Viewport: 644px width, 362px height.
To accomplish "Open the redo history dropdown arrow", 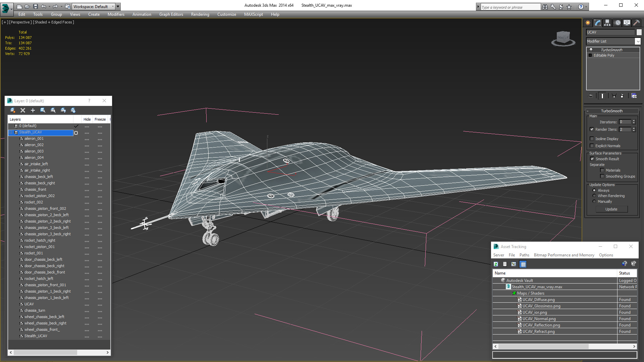I will click(x=61, y=6).
